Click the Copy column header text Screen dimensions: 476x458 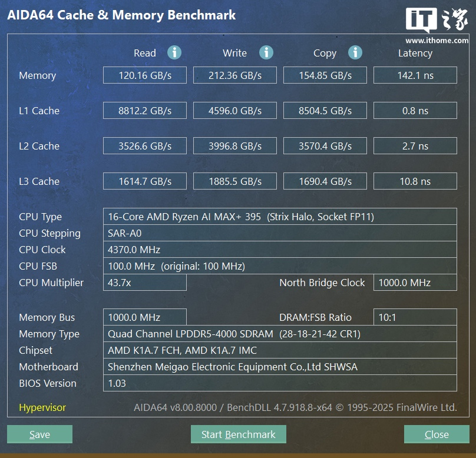(325, 54)
